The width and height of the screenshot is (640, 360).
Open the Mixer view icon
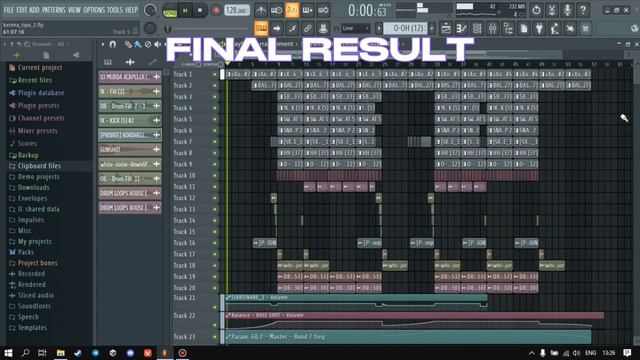493,28
